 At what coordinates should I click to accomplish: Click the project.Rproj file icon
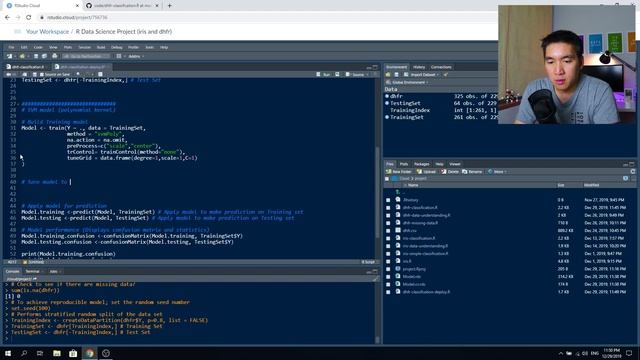click(398, 269)
